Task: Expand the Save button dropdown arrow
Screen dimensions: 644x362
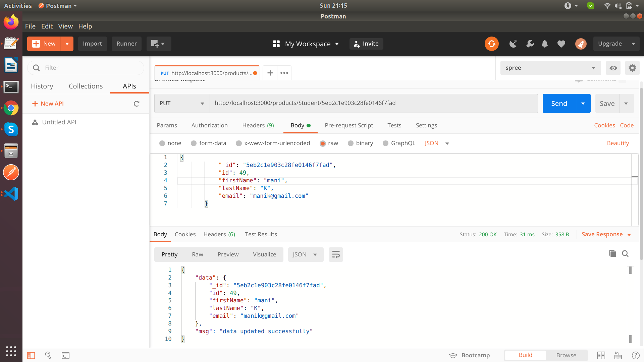Action: (x=626, y=104)
